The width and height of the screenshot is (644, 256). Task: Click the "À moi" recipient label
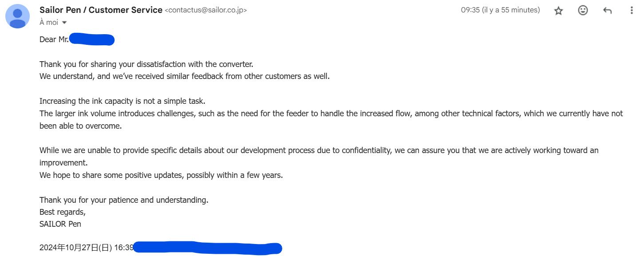pyautogui.click(x=49, y=22)
